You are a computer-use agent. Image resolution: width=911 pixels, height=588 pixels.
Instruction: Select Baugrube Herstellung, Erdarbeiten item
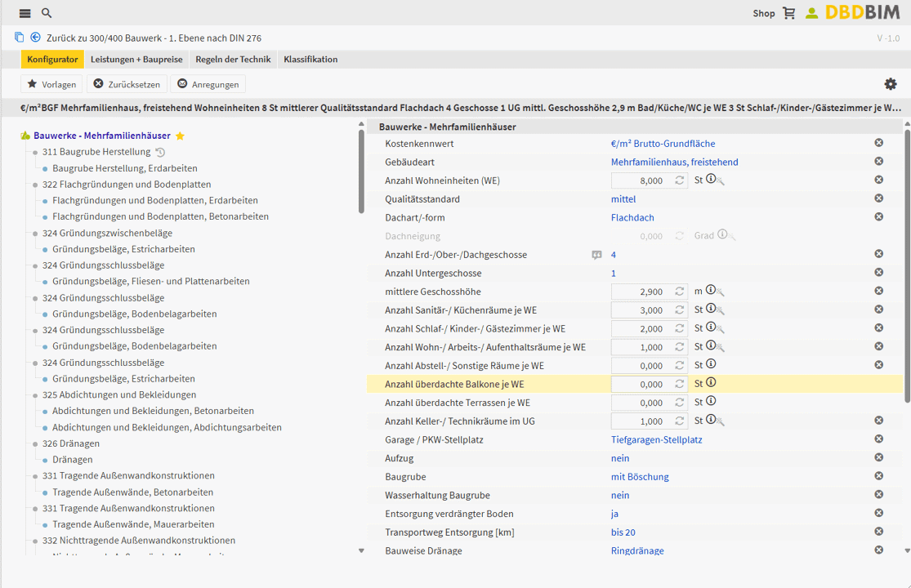pyautogui.click(x=125, y=168)
